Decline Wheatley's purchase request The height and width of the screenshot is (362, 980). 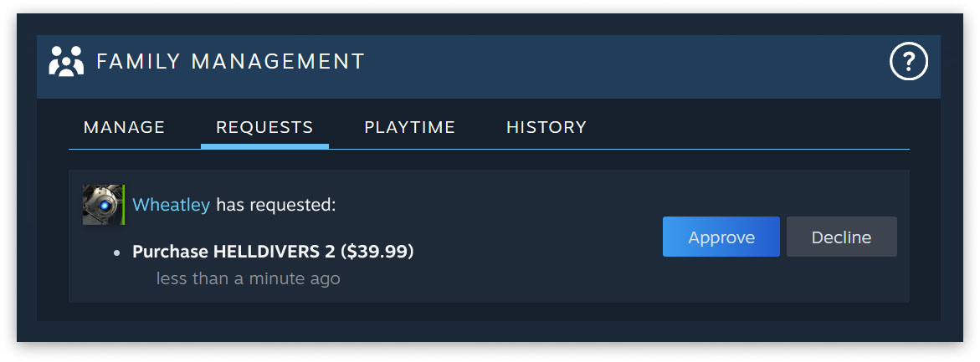(x=841, y=237)
